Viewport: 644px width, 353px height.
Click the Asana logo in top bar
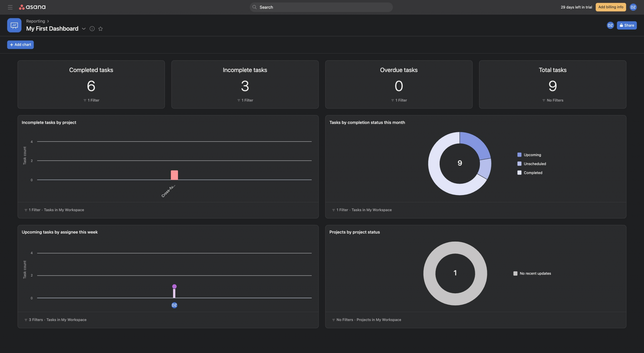(32, 7)
